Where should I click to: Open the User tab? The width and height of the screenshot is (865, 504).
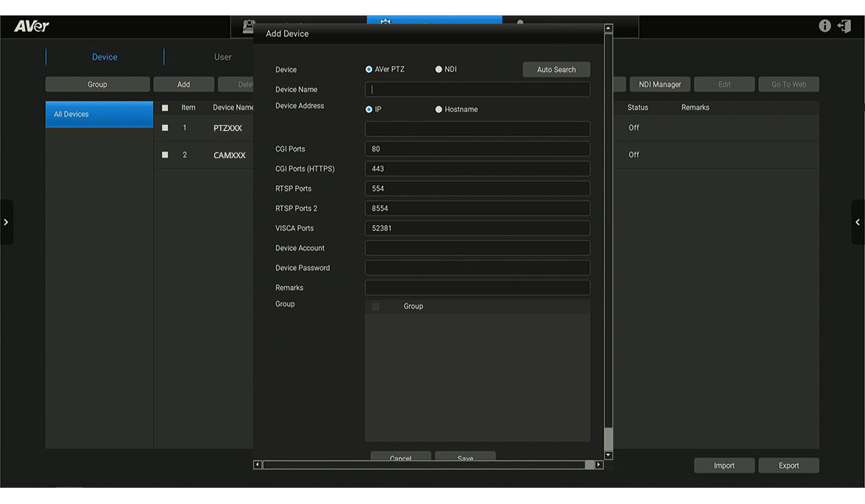click(222, 57)
